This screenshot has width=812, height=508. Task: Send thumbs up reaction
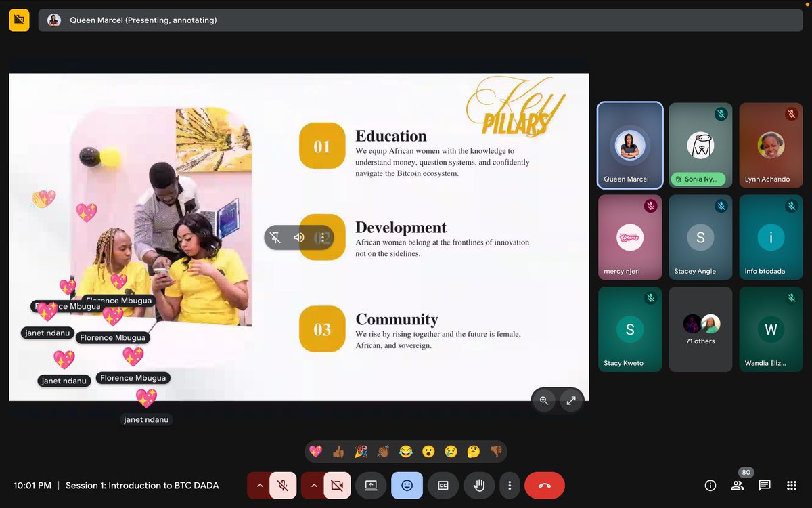(338, 451)
